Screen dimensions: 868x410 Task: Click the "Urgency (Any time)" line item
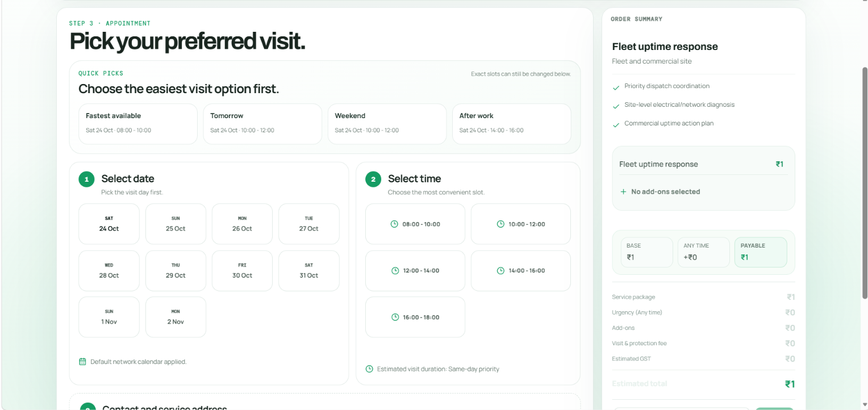coord(703,312)
